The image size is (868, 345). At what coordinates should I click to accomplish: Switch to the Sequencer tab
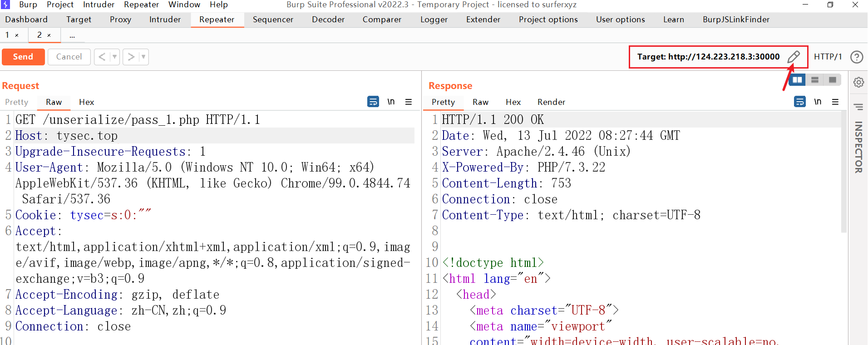273,20
